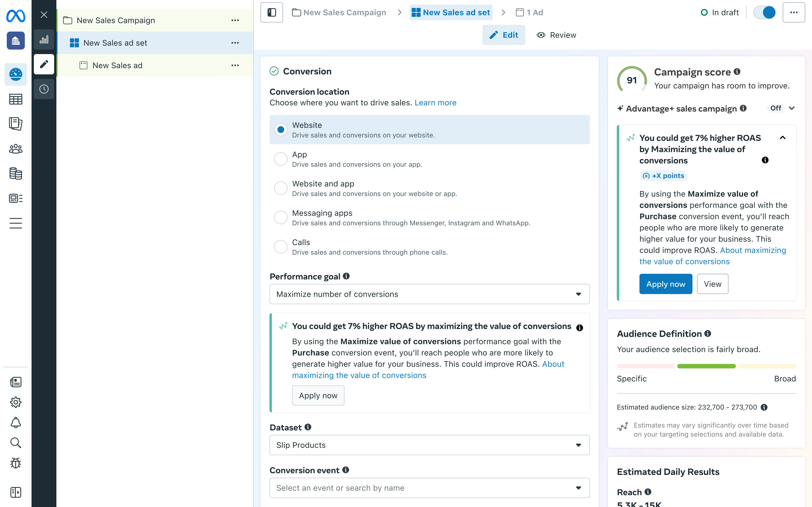
Task: Toggle the ad set on/off switch
Action: click(x=764, y=12)
